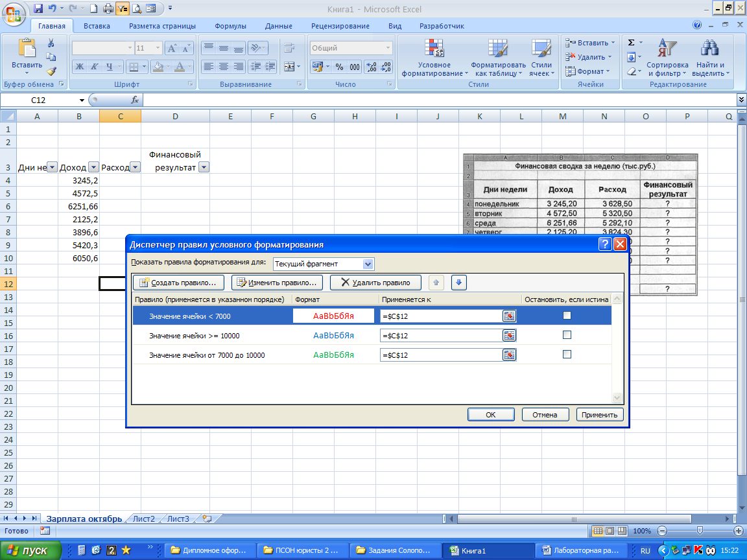Increase decimal places

coord(371,67)
